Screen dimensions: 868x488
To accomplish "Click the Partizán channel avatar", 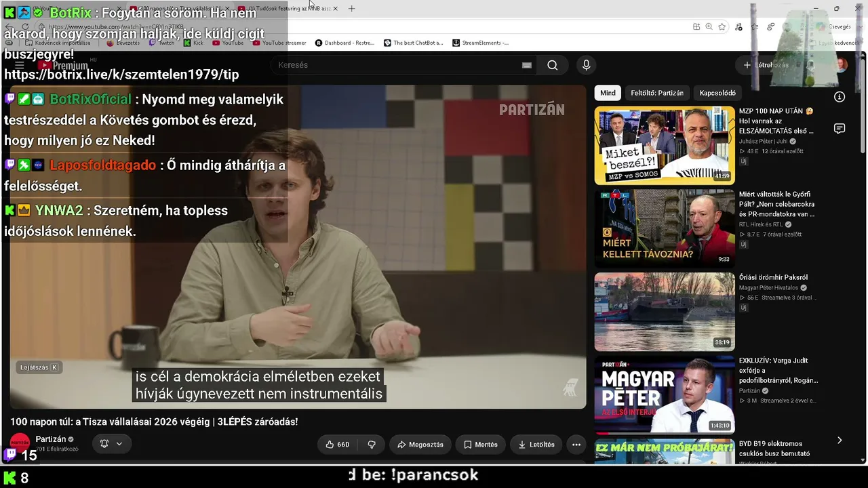I will [x=20, y=443].
